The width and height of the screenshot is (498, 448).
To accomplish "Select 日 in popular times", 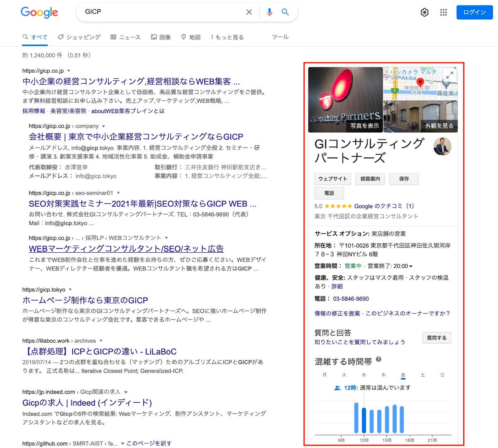I will [442, 375].
